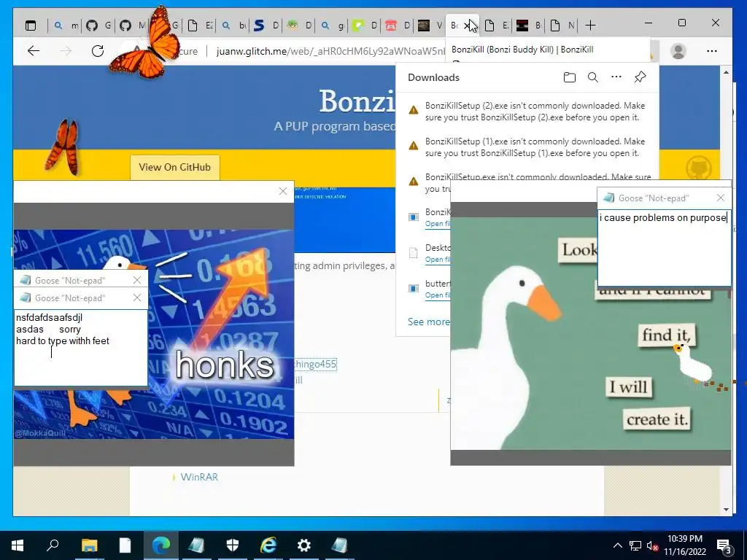This screenshot has width=747, height=560.
Task: Open file link under Deskto download row
Action: (438, 260)
